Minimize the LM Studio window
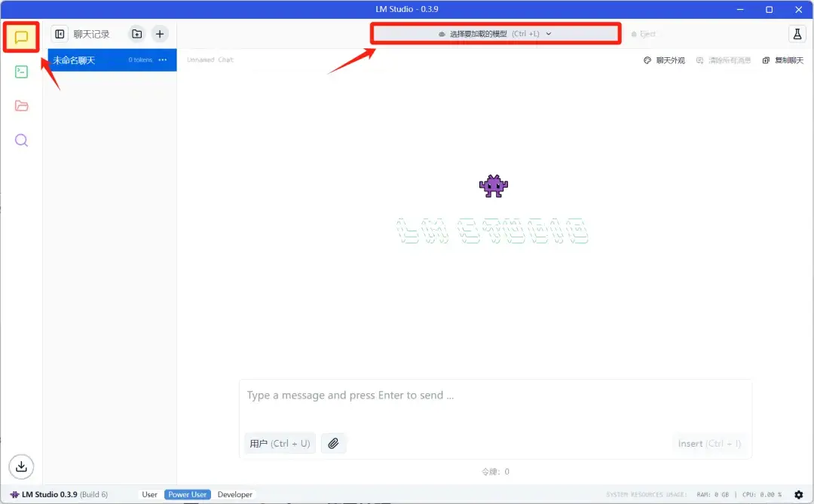 (x=740, y=9)
